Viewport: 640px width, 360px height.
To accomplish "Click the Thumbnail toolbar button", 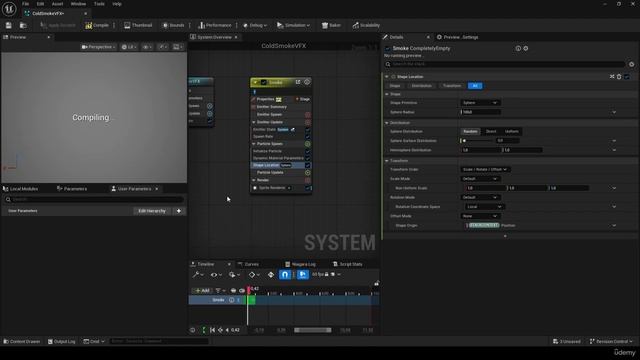I will click(138, 25).
